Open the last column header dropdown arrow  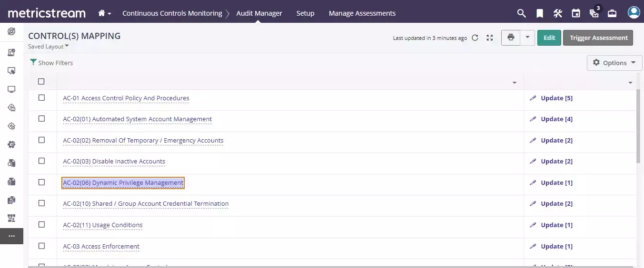point(630,83)
